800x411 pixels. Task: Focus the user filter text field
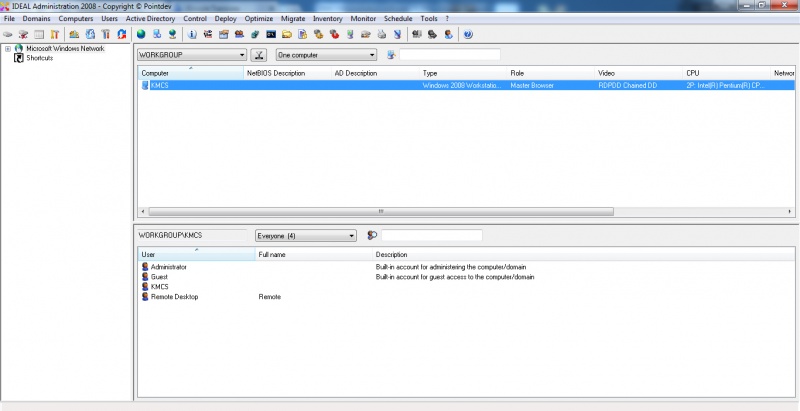point(432,235)
